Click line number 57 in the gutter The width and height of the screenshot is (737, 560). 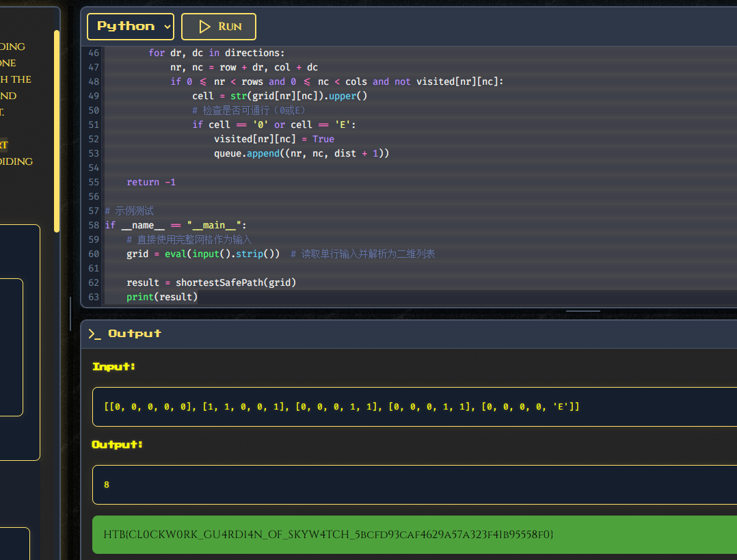(x=94, y=211)
